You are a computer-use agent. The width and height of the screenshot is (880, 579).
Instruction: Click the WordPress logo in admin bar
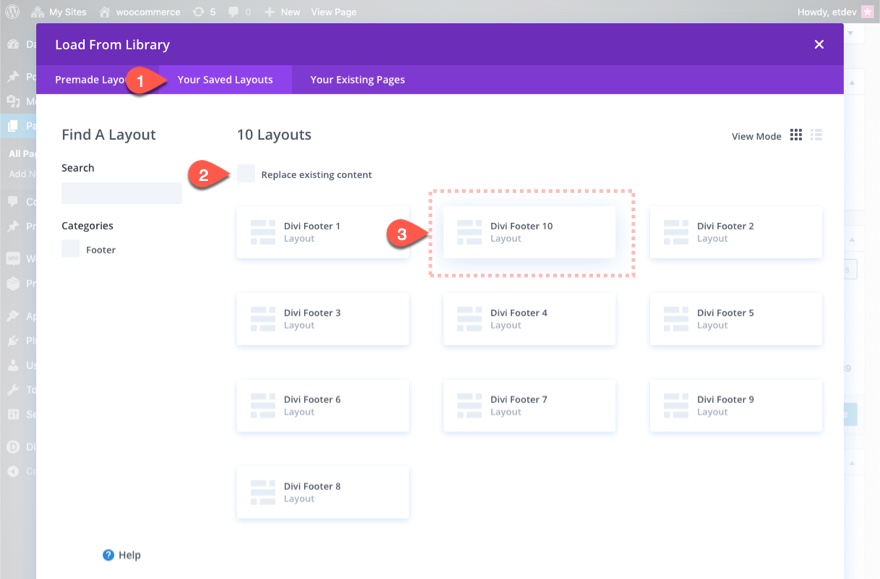click(x=12, y=12)
